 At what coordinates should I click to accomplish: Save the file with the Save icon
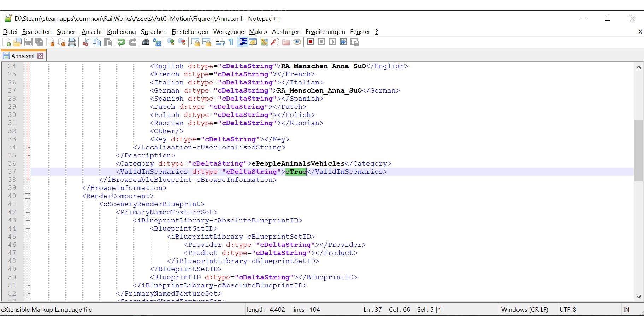(28, 42)
